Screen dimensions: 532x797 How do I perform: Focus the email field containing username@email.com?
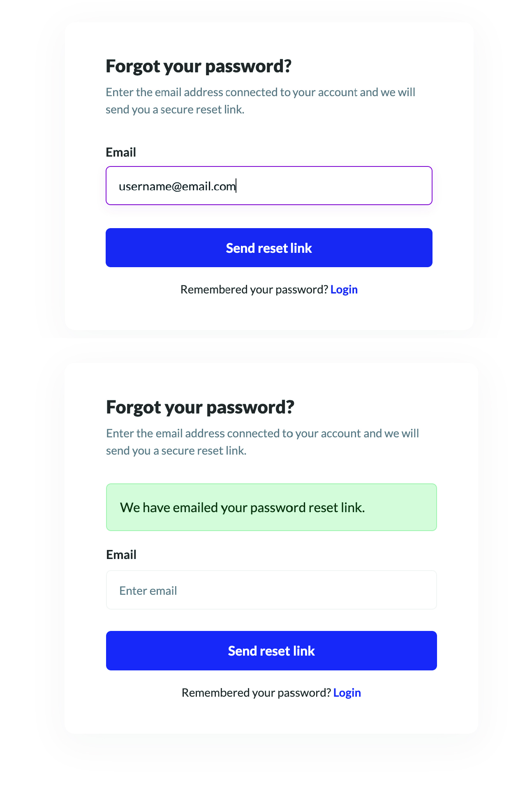pyautogui.click(x=269, y=185)
